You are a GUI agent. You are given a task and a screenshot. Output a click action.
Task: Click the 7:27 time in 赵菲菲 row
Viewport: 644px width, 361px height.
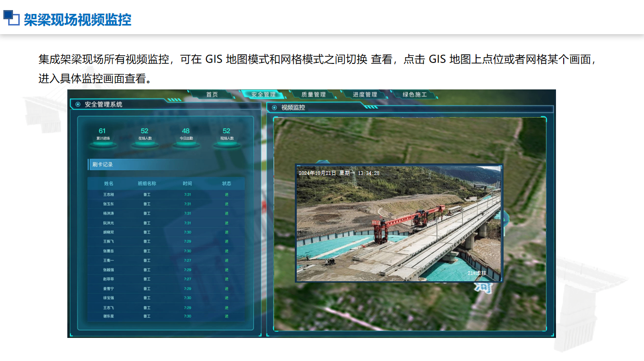(x=188, y=279)
